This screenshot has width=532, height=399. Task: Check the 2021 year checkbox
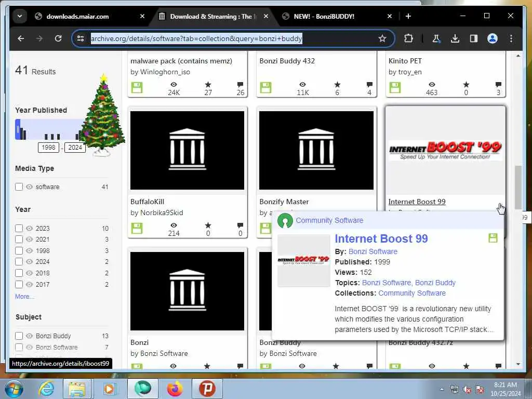pyautogui.click(x=19, y=239)
